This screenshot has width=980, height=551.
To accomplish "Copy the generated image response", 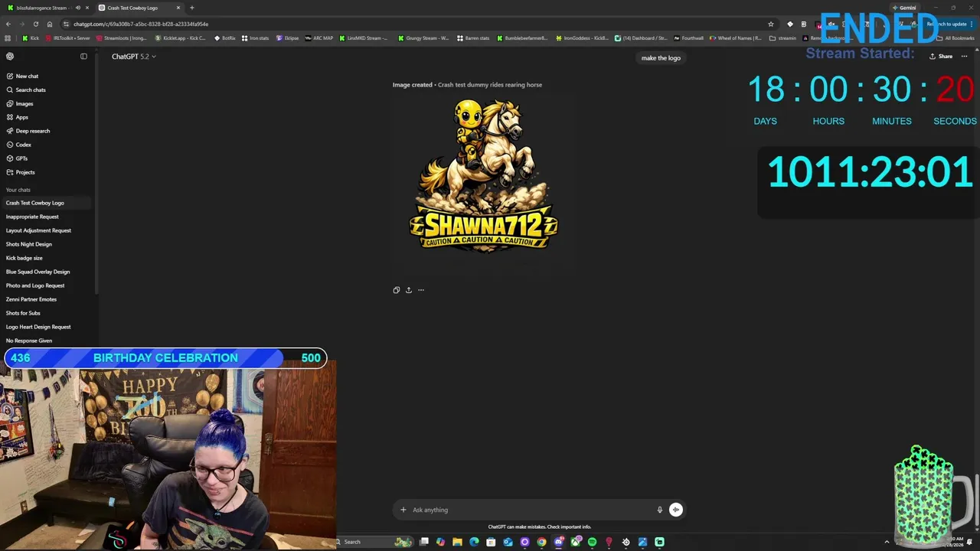I will (396, 290).
